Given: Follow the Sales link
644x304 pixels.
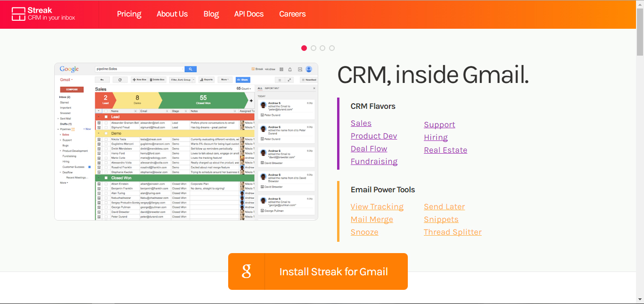Looking at the screenshot, I should [361, 123].
